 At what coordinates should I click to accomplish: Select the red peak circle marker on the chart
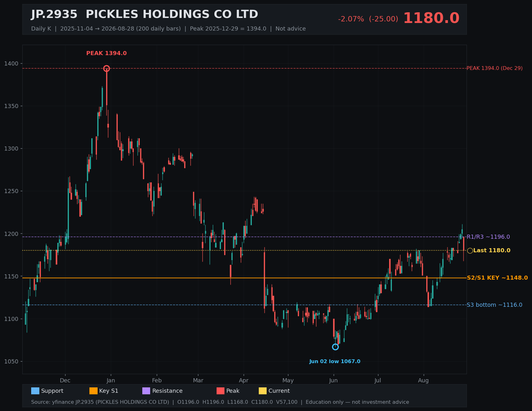coord(107,68)
